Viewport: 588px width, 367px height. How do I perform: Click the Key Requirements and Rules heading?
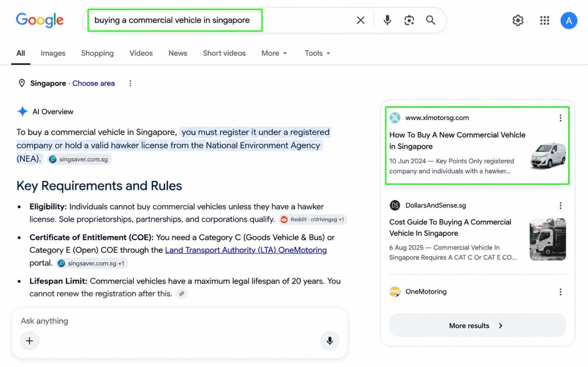(x=99, y=186)
